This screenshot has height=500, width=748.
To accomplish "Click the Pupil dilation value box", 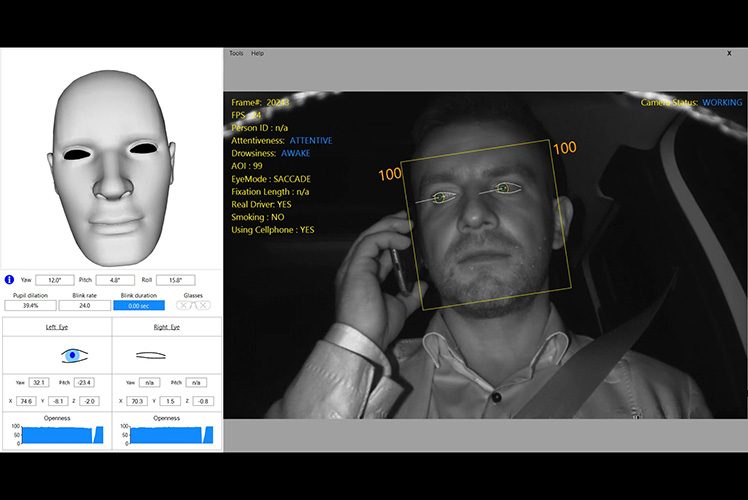I will pyautogui.click(x=31, y=305).
